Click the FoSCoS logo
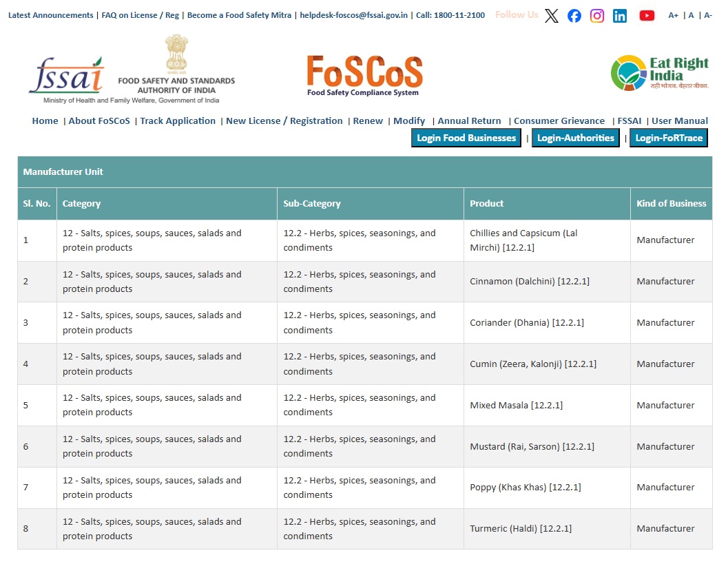The height and width of the screenshot is (564, 728). click(364, 75)
